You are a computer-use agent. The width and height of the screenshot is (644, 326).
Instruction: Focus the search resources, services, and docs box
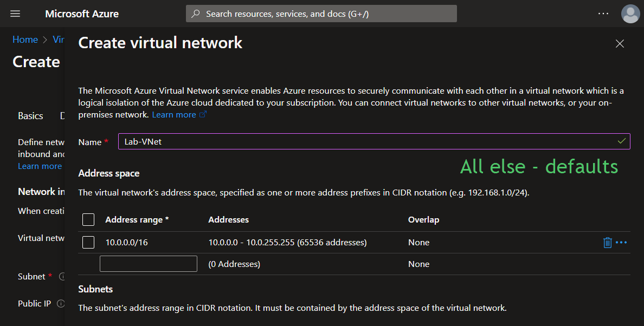point(321,14)
